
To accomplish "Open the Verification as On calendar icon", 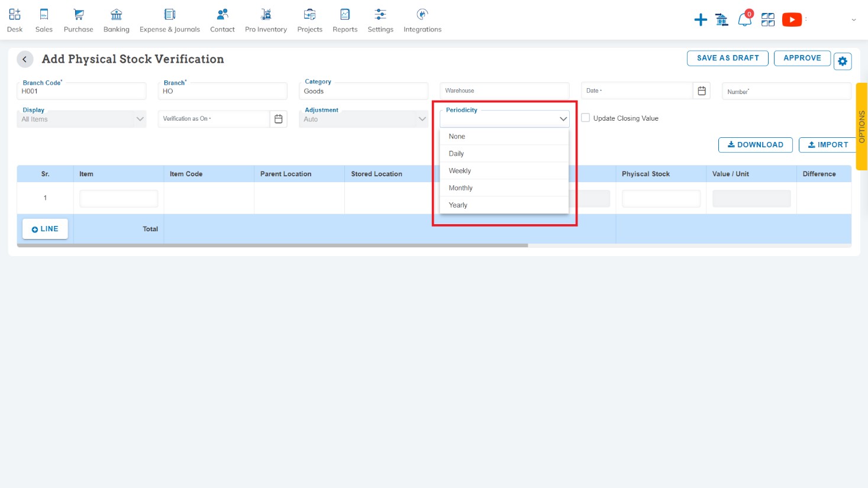I will [x=279, y=119].
